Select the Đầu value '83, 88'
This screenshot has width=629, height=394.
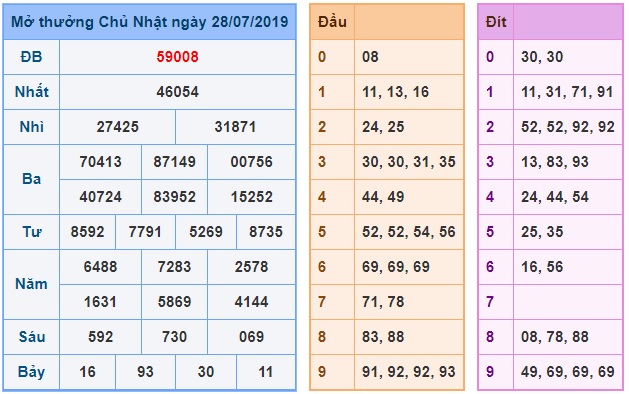[x=383, y=337]
